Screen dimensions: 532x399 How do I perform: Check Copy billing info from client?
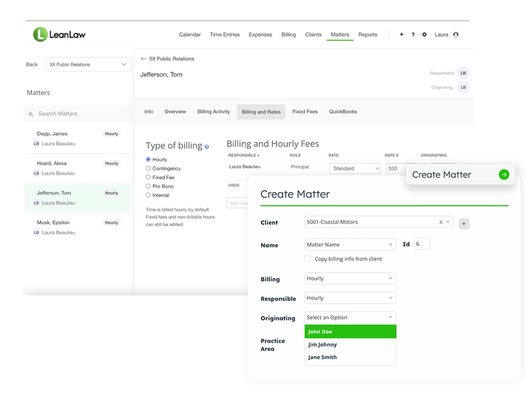coord(308,259)
